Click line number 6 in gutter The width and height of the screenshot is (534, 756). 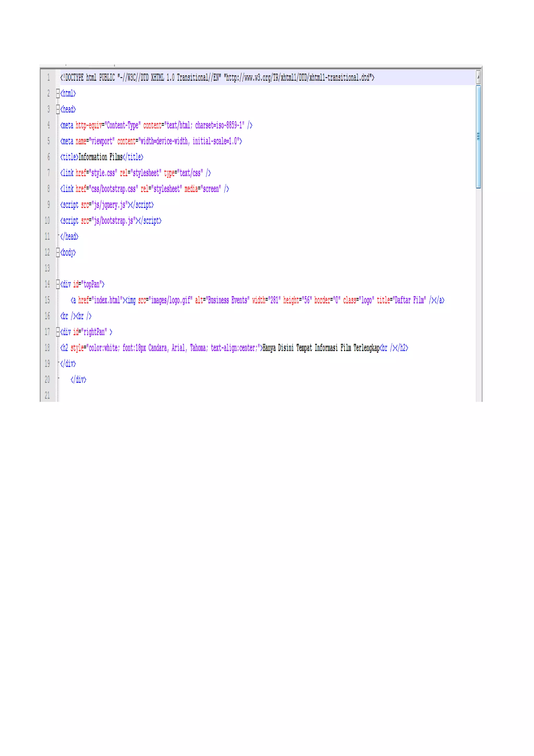48,157
